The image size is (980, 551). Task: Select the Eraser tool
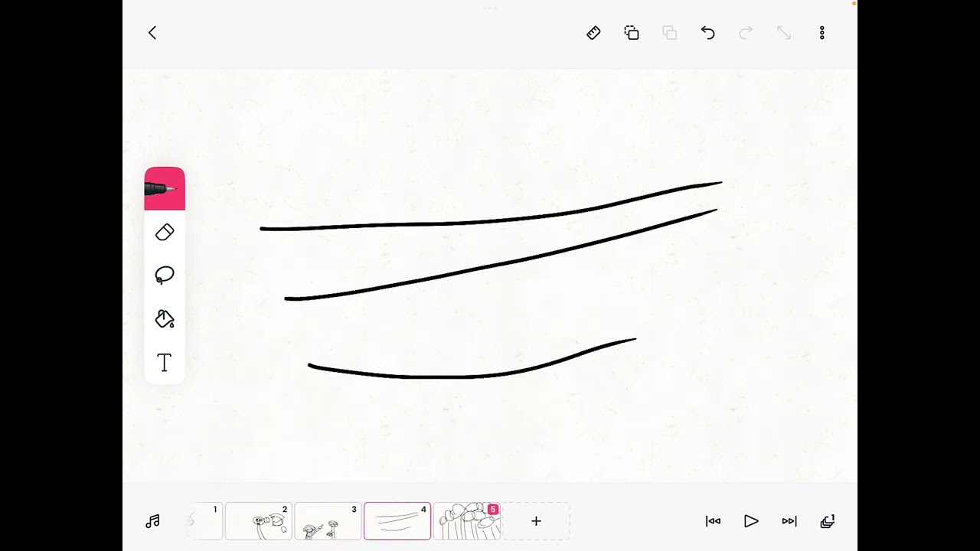coord(165,233)
